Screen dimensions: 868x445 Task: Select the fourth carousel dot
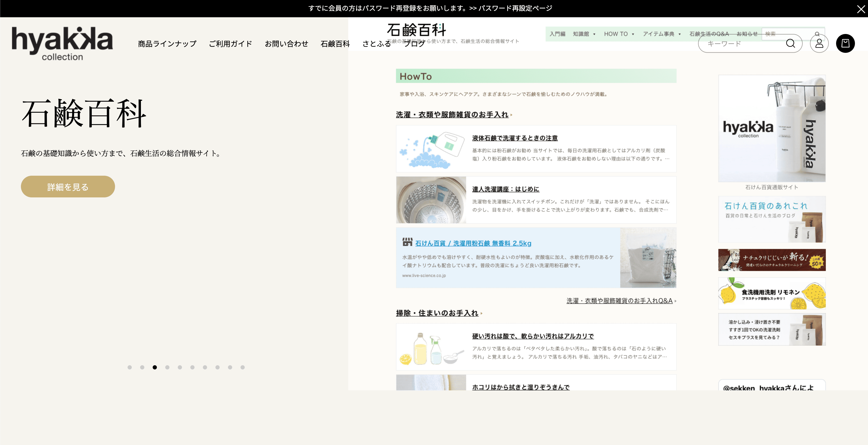(x=167, y=367)
